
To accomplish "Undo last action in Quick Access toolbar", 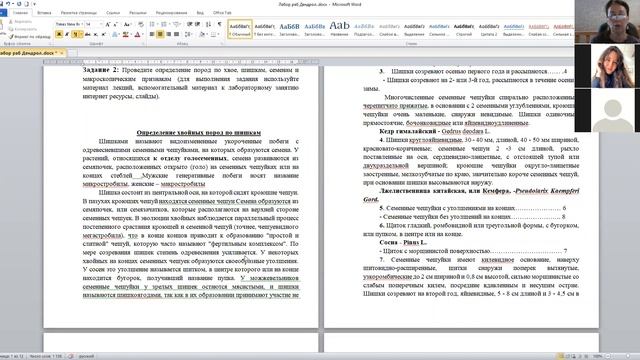I will coord(8,4).
